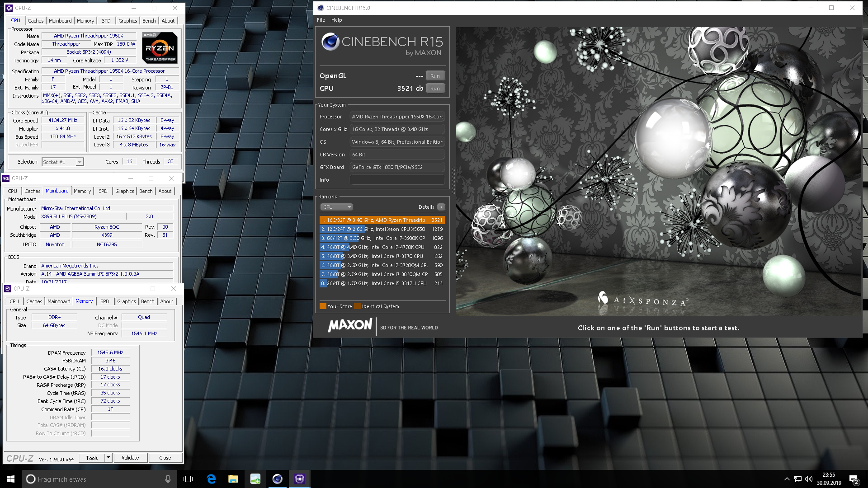The image size is (868, 488).
Task: Select ranking row Intel Core i5-3317U
Action: coord(382,283)
